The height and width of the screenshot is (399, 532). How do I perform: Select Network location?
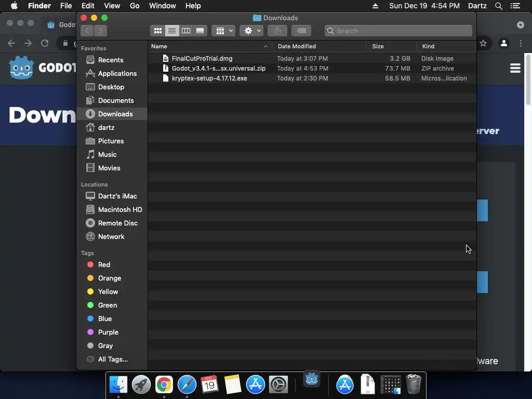point(112,236)
